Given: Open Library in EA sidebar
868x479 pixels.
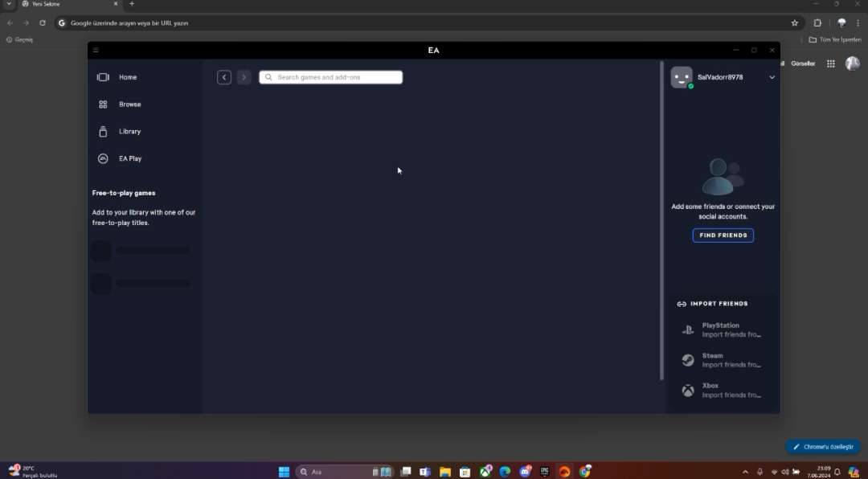Looking at the screenshot, I should 119,132.
